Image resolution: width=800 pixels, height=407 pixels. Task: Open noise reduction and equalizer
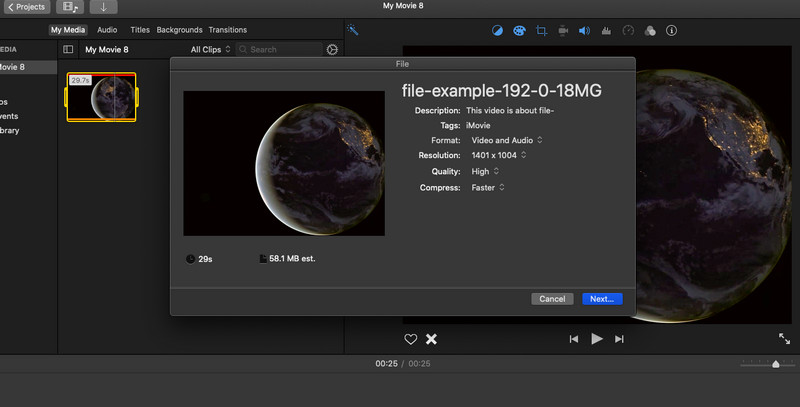pyautogui.click(x=606, y=31)
